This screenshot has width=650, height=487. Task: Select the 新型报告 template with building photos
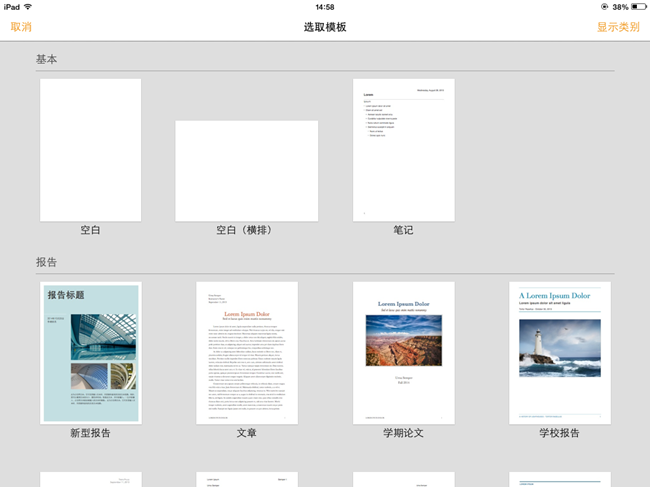[90, 353]
